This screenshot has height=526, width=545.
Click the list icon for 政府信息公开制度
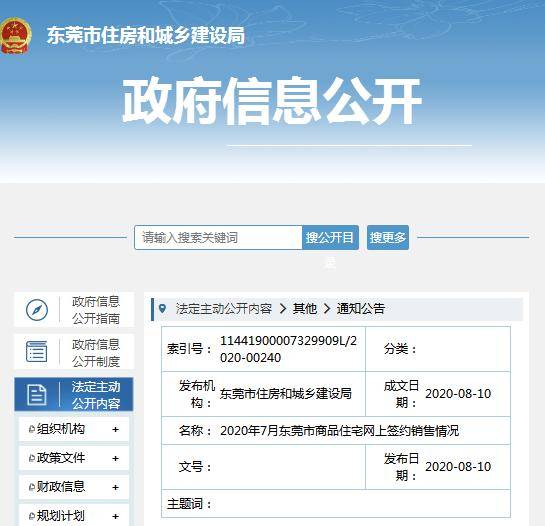(36, 351)
